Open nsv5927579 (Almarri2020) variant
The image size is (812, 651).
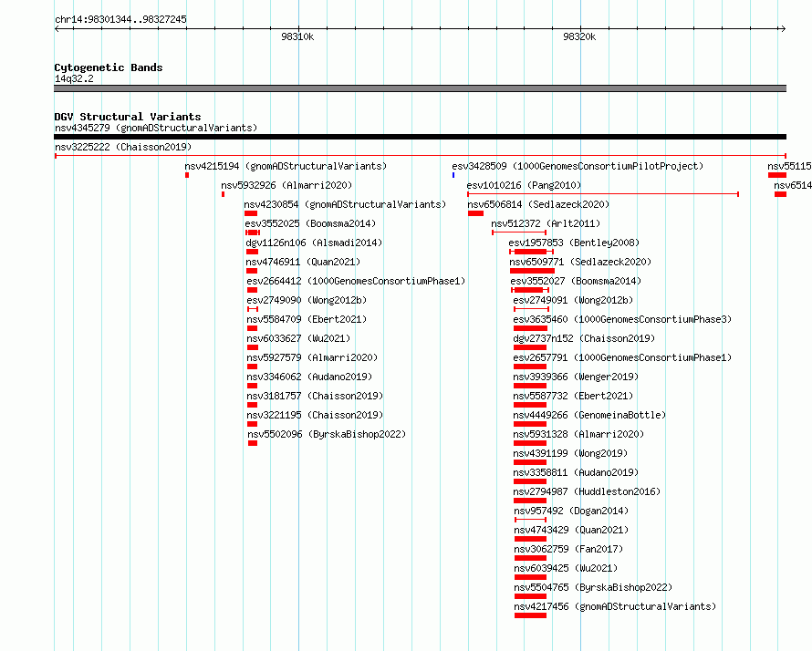312,357
